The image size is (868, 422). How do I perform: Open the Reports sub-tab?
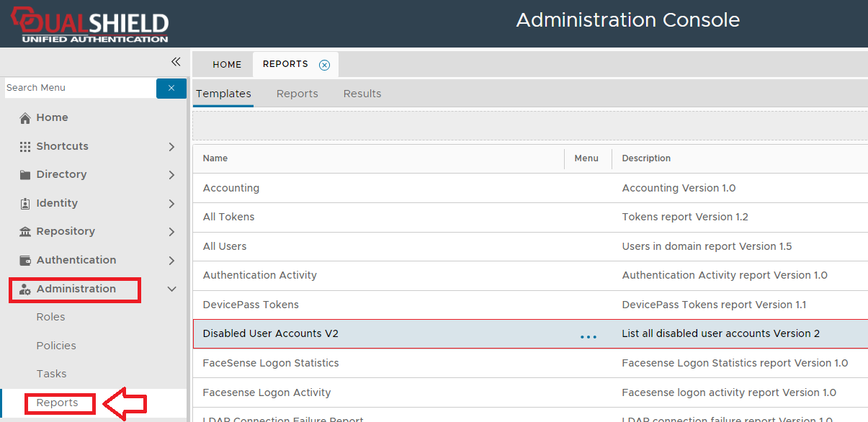[x=297, y=94]
